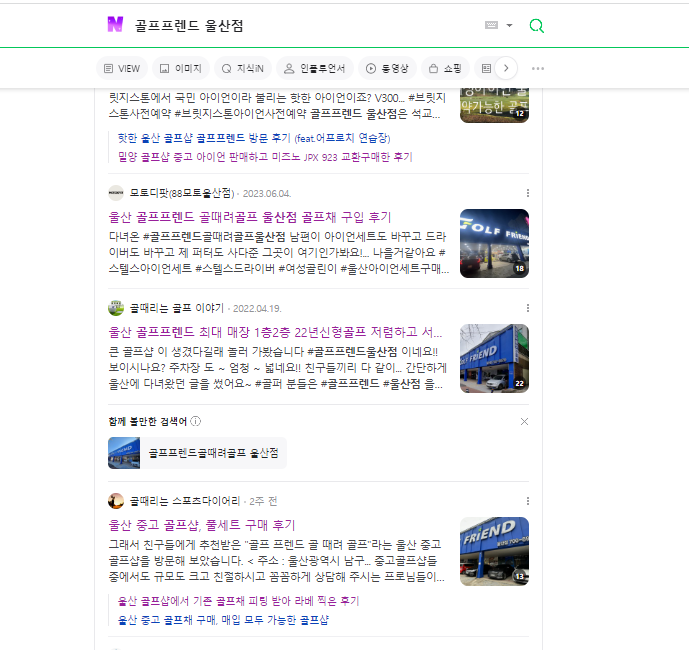689x650 pixels.
Task: Click 모토디팟(88모트울산점) profile avatar
Action: 116,193
